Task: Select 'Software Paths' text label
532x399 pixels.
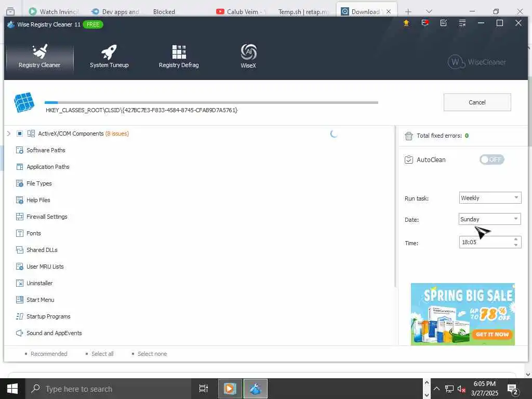Action: coord(46,150)
